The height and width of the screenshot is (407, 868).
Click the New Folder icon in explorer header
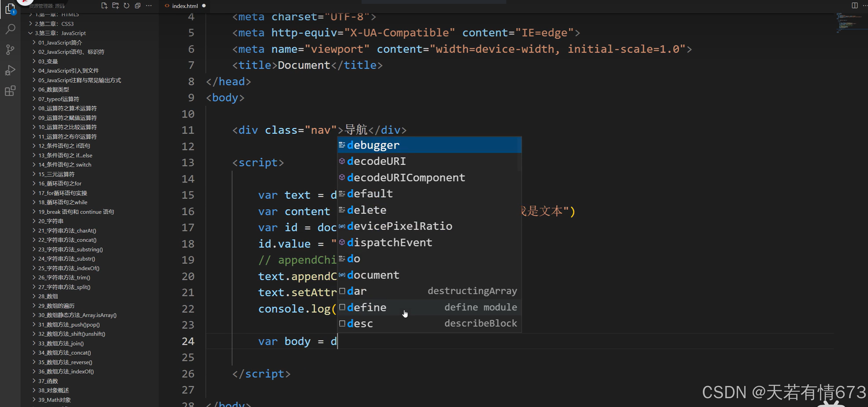(x=115, y=6)
